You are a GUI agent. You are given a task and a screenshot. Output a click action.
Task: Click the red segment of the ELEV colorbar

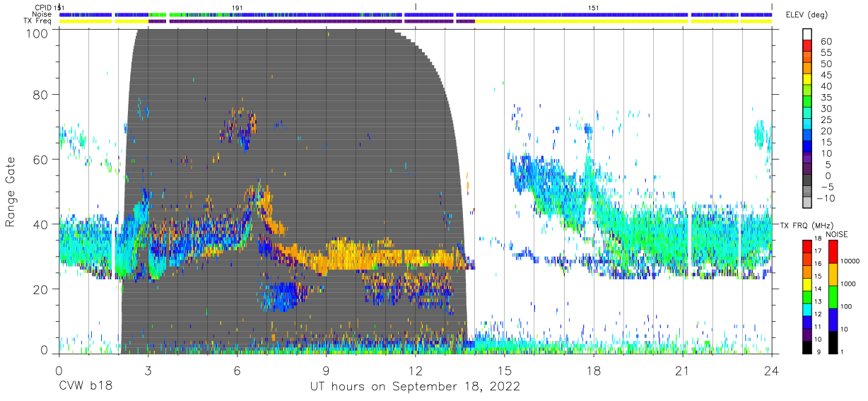point(807,47)
